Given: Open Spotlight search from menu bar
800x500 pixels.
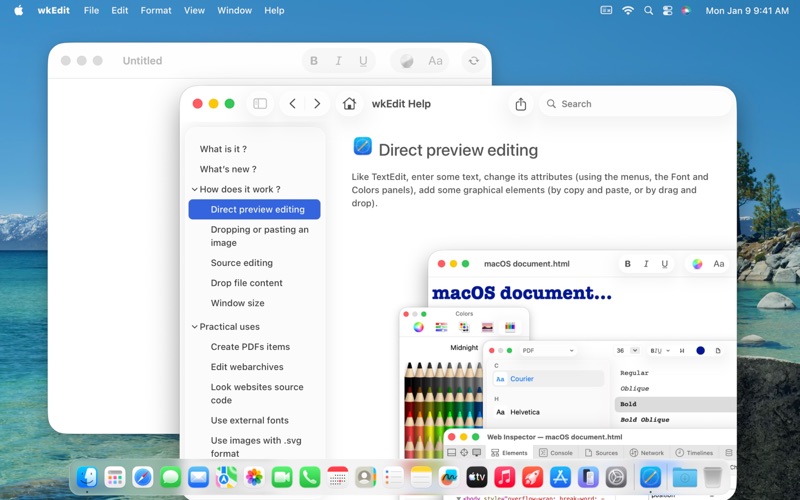Looking at the screenshot, I should [x=648, y=10].
